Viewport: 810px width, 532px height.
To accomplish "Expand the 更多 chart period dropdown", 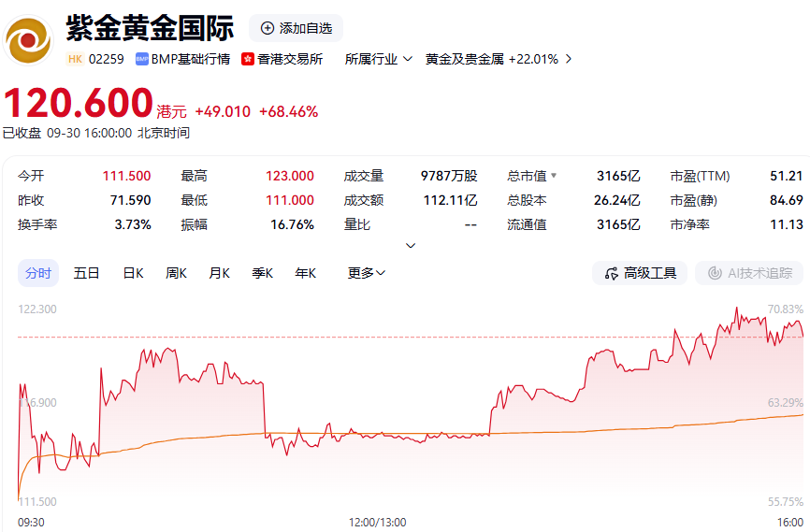I will coord(367,273).
